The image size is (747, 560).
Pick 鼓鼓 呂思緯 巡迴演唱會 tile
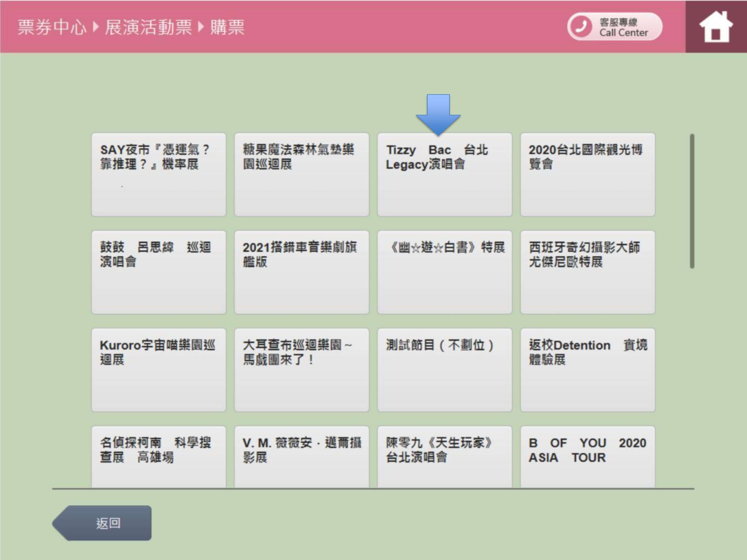(159, 272)
